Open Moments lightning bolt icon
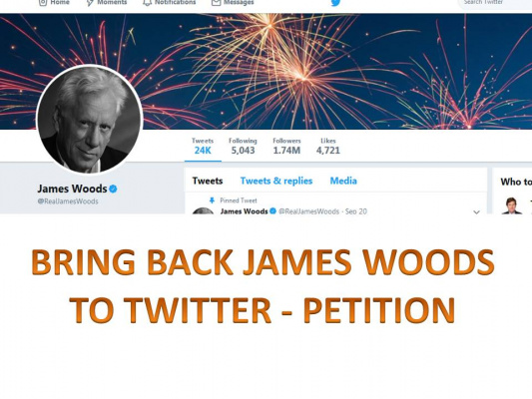Screen dimensions: 532x399 click(x=90, y=3)
